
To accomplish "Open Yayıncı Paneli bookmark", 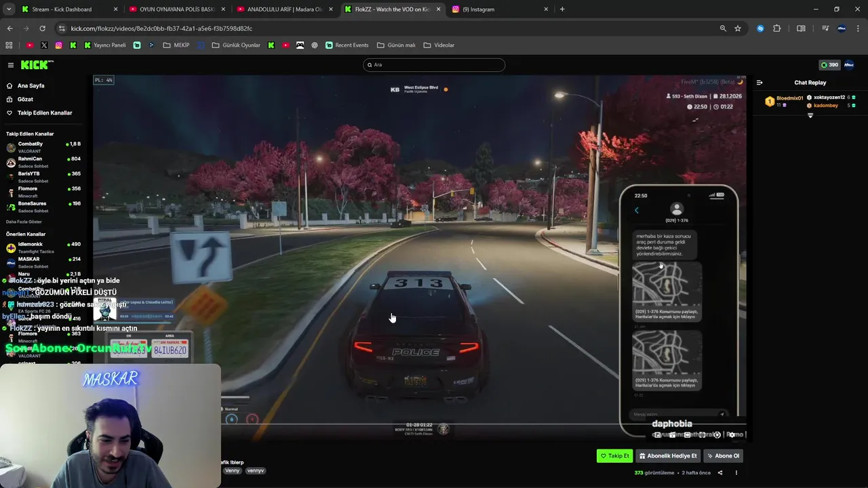I will [105, 45].
